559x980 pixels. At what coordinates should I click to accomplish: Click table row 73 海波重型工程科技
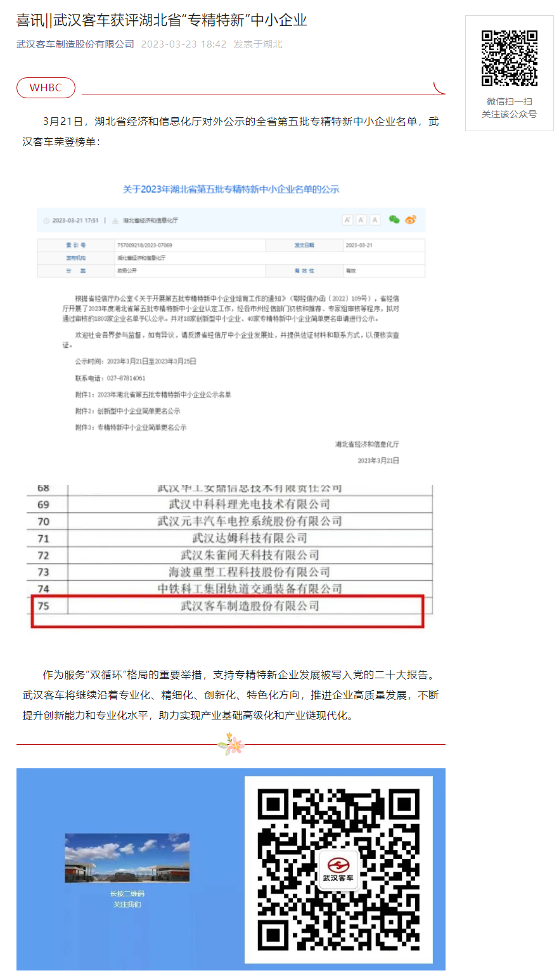pyautogui.click(x=230, y=572)
